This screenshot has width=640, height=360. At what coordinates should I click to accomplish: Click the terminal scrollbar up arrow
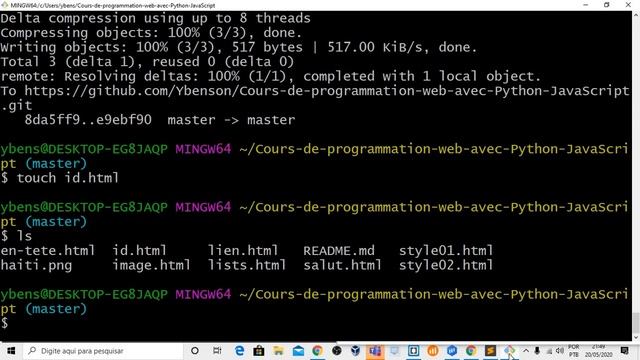[636, 15]
